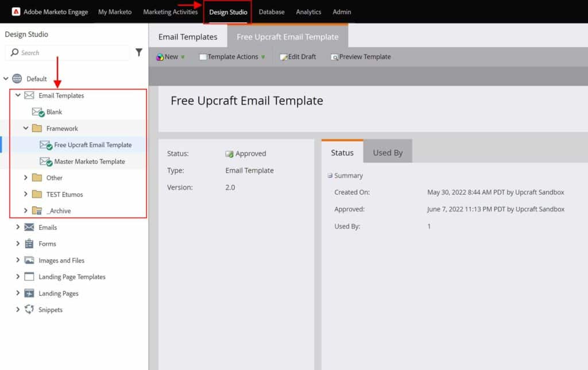Click the Preview Template magnifier icon
This screenshot has width=588, height=370.
335,57
